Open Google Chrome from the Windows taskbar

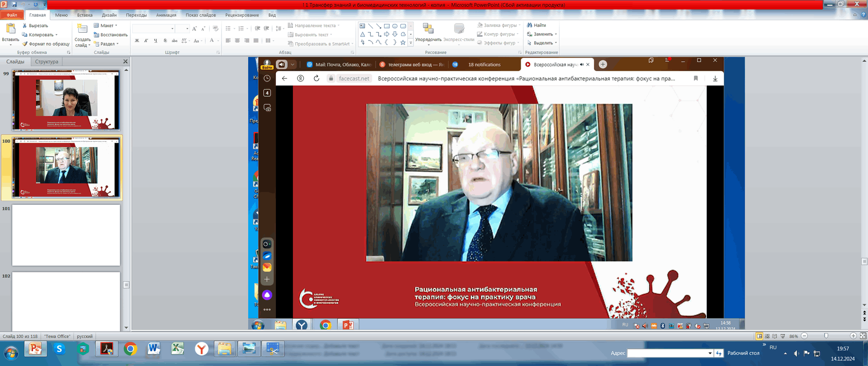130,349
